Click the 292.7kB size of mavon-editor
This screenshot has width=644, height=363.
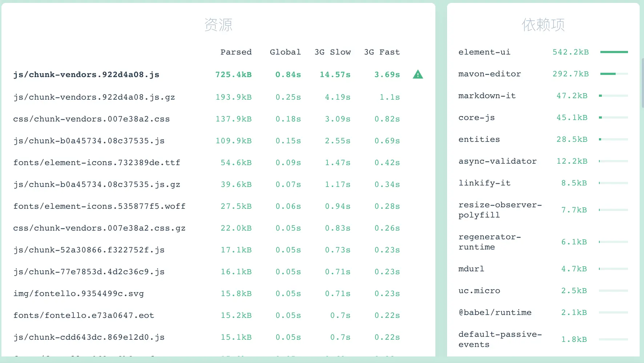(571, 74)
